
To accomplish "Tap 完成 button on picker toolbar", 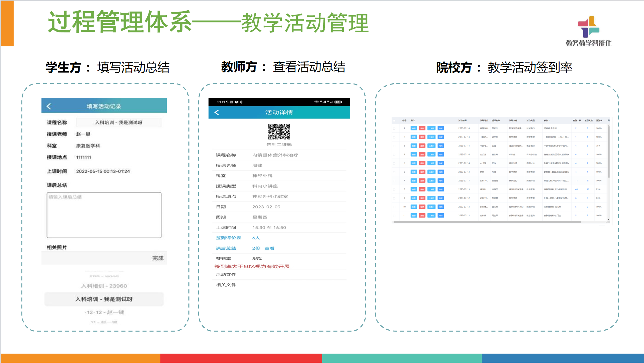I will click(158, 258).
